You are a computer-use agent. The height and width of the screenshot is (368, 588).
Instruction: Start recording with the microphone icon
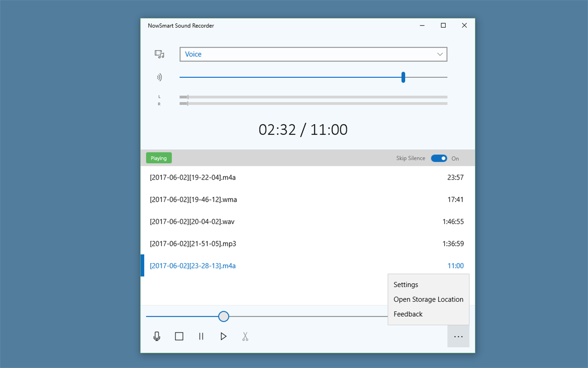[x=157, y=336]
